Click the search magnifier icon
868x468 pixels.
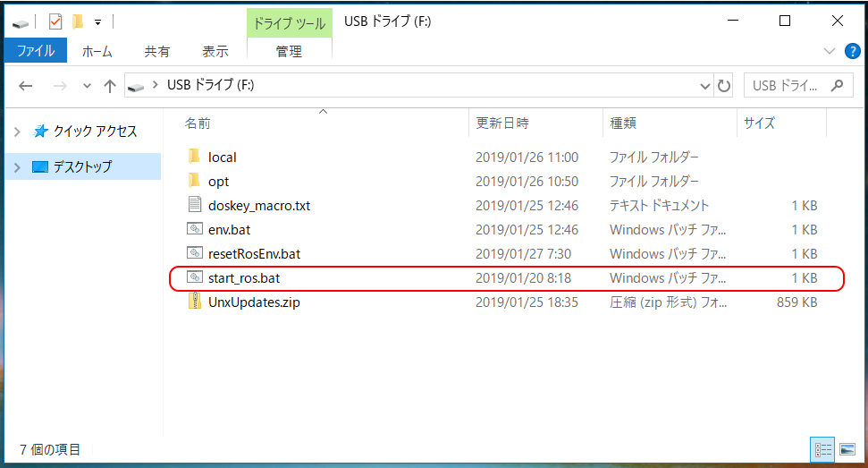point(837,85)
